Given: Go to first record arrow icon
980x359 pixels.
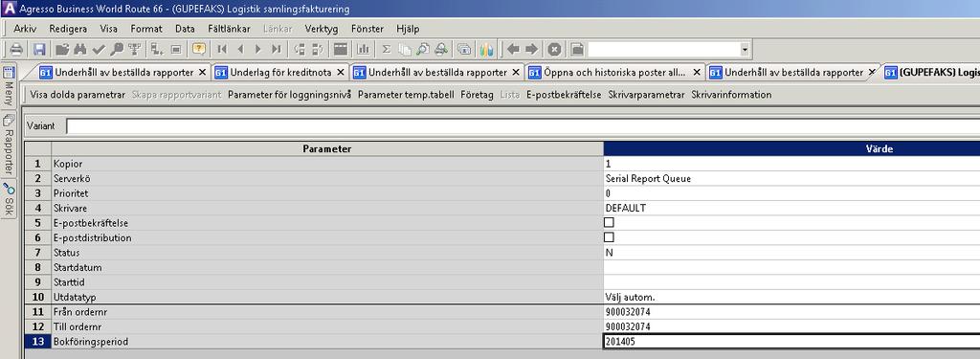Looking at the screenshot, I should 222,50.
